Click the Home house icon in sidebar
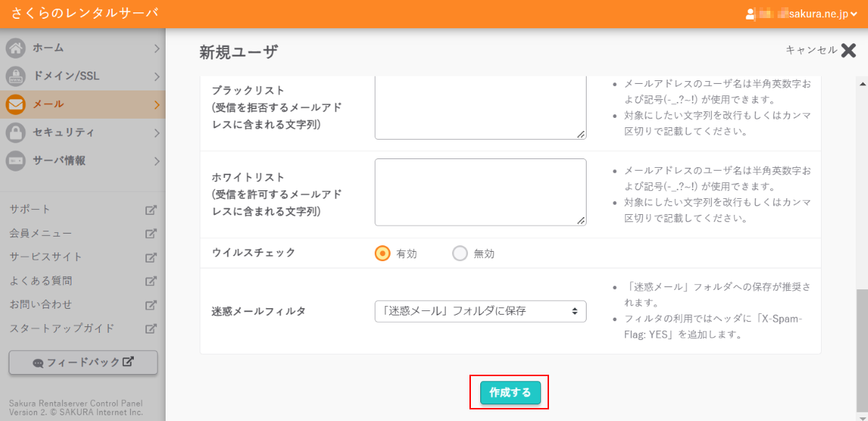 (x=16, y=48)
